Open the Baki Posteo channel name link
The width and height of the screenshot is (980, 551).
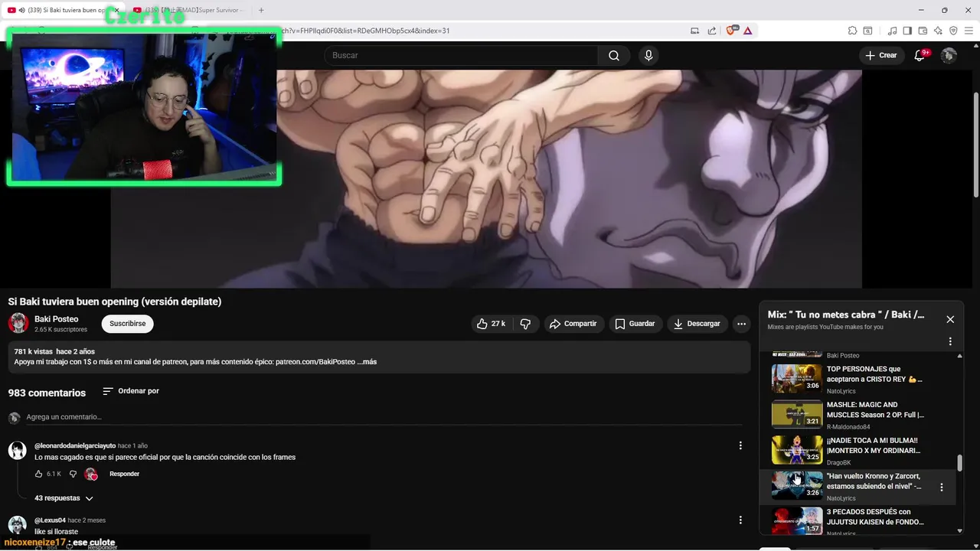(56, 319)
